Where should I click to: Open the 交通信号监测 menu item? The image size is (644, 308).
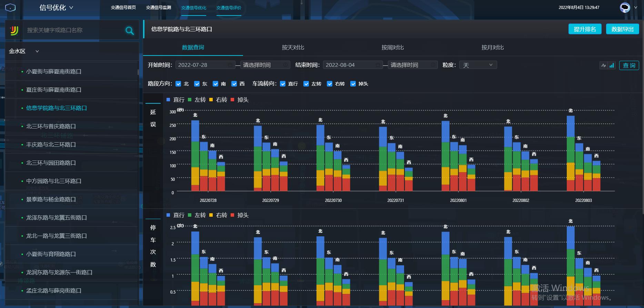tap(158, 8)
